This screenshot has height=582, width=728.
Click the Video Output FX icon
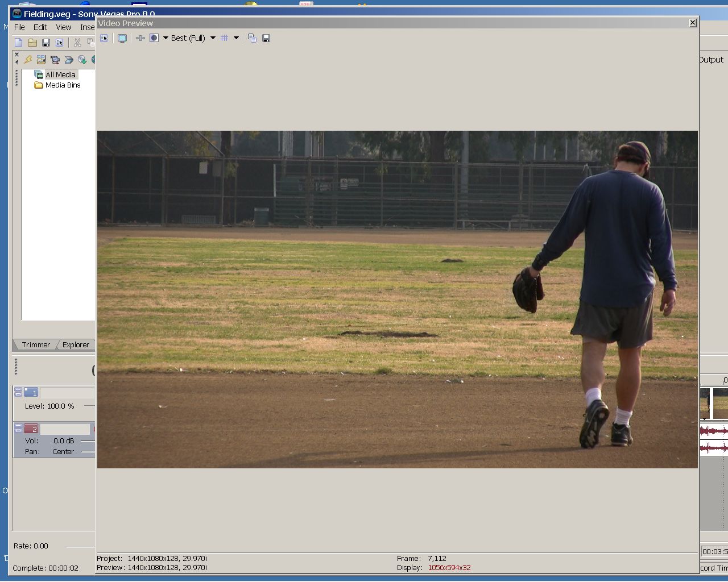[140, 38]
